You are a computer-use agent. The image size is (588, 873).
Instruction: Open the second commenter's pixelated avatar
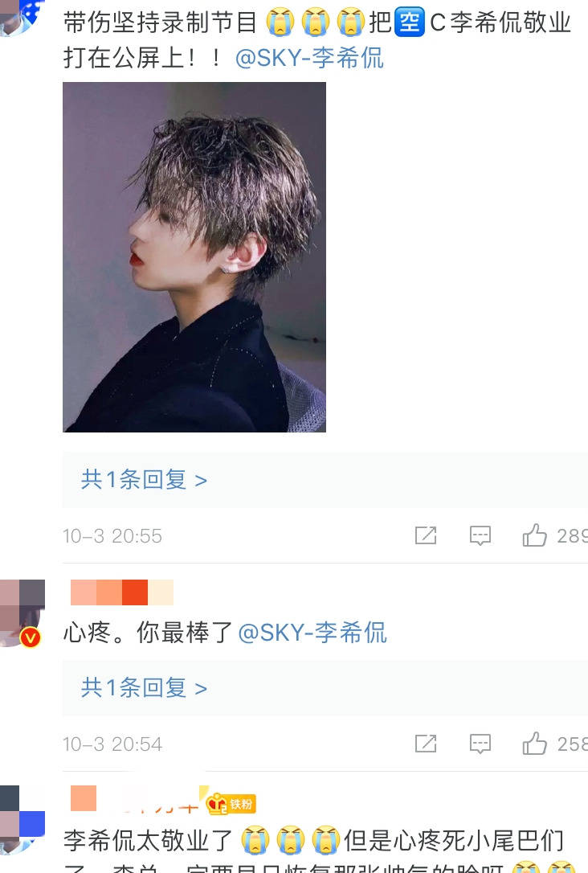pyautogui.click(x=22, y=613)
